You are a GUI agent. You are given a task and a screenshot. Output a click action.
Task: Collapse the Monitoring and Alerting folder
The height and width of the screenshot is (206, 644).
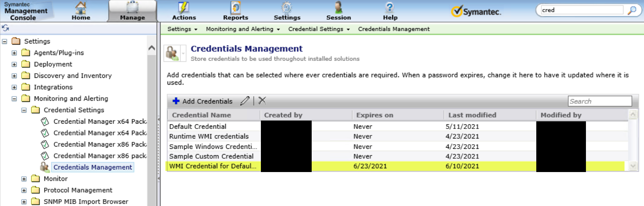(14, 98)
